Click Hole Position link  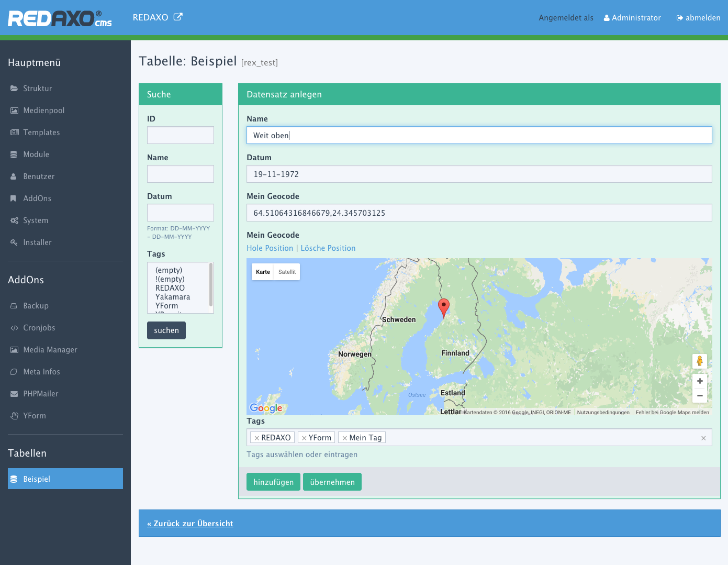pos(270,248)
